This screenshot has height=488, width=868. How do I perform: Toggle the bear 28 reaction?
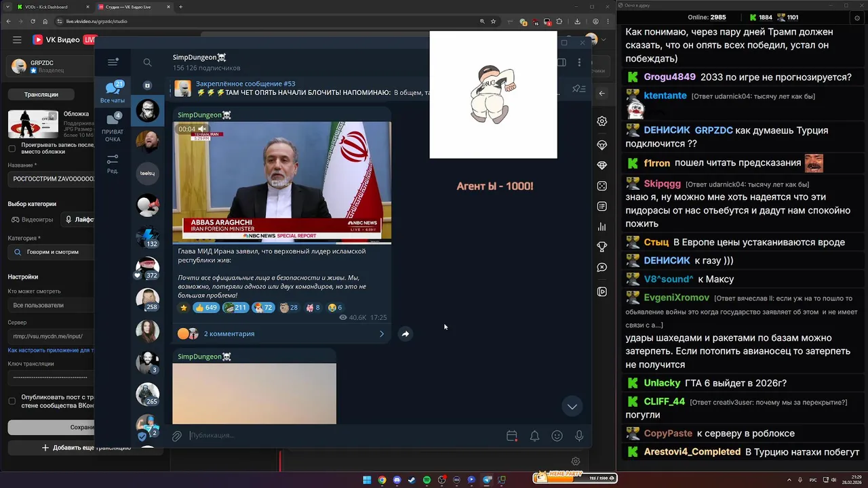(x=289, y=308)
